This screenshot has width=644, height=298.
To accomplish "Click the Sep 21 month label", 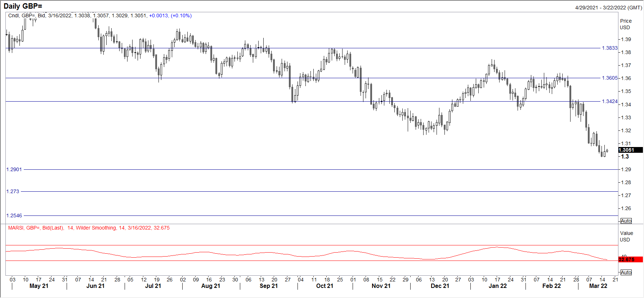I will click(269, 286).
